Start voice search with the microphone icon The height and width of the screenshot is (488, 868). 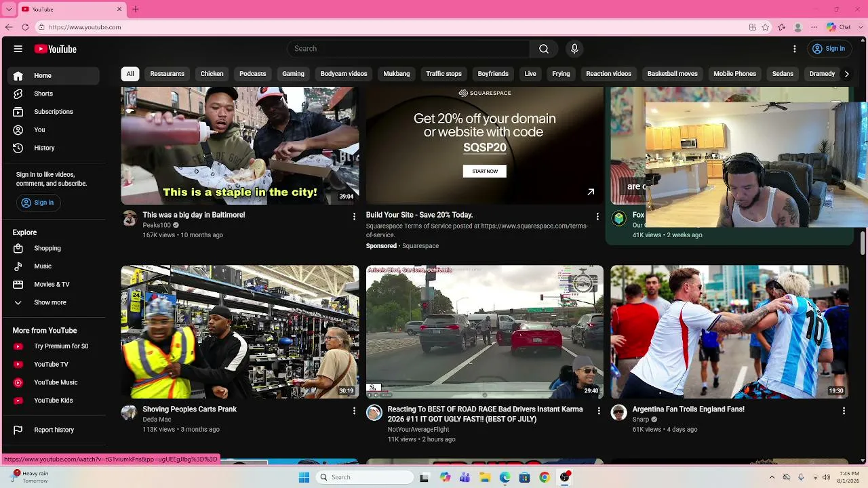point(574,49)
